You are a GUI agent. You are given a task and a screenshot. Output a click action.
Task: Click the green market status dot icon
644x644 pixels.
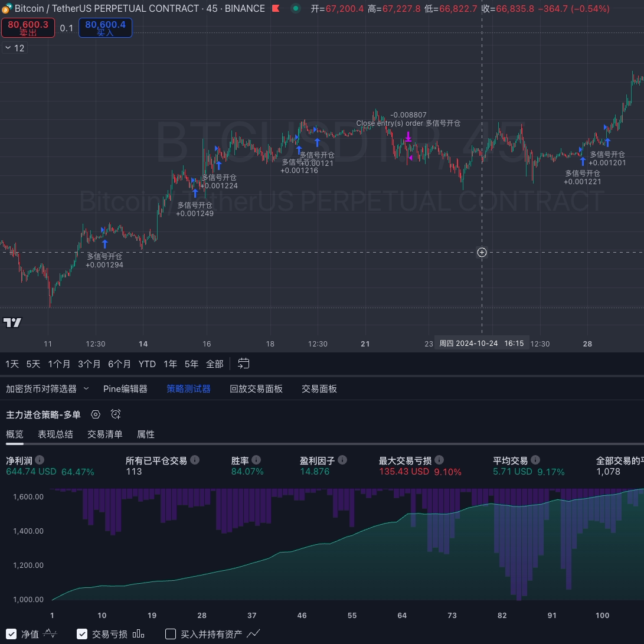coord(296,8)
